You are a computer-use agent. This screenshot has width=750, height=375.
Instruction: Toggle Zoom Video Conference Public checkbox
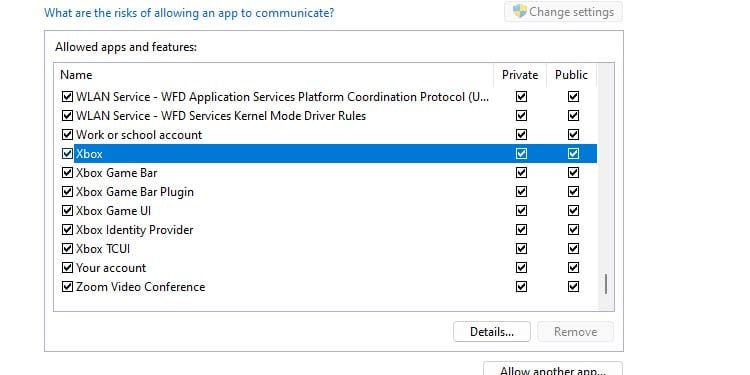point(574,287)
